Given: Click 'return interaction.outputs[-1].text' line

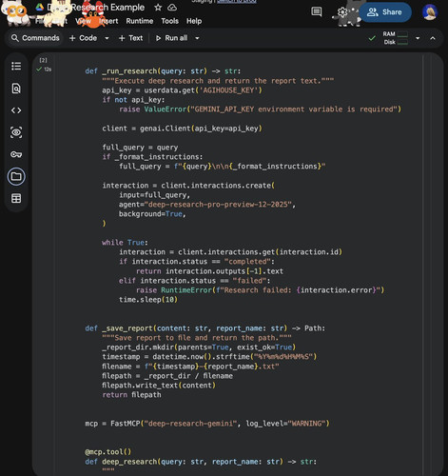Looking at the screenshot, I should tap(209, 271).
